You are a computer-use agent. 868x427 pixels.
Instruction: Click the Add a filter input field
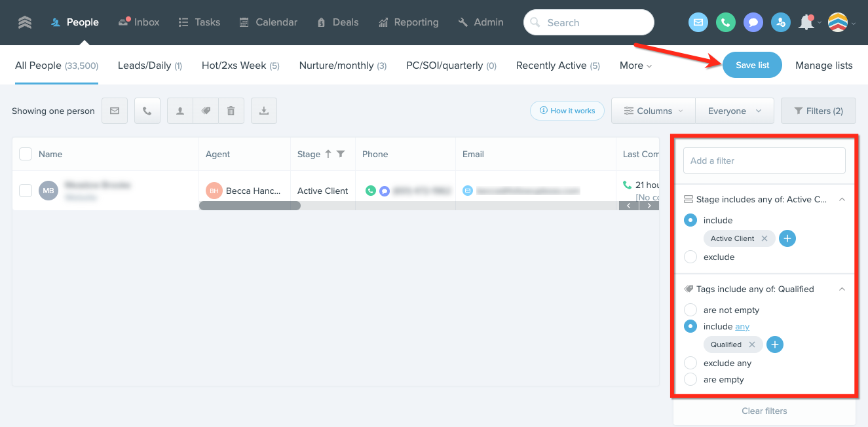click(x=764, y=160)
